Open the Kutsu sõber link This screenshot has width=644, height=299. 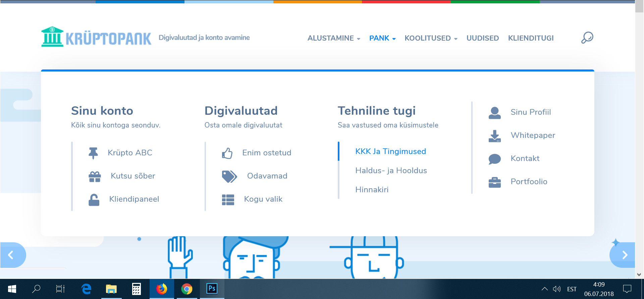pyautogui.click(x=133, y=176)
